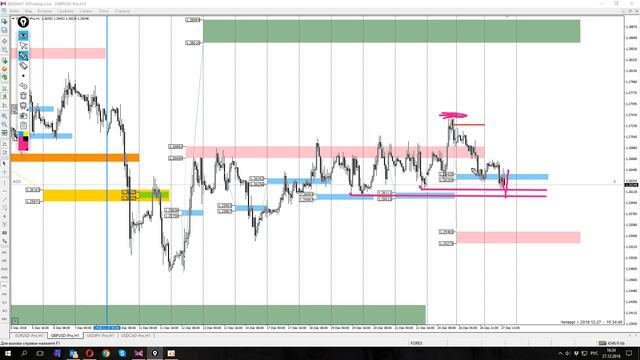Toggle the chart Auto Scroll icon
The width and height of the screenshot is (640, 360).
coord(4,144)
